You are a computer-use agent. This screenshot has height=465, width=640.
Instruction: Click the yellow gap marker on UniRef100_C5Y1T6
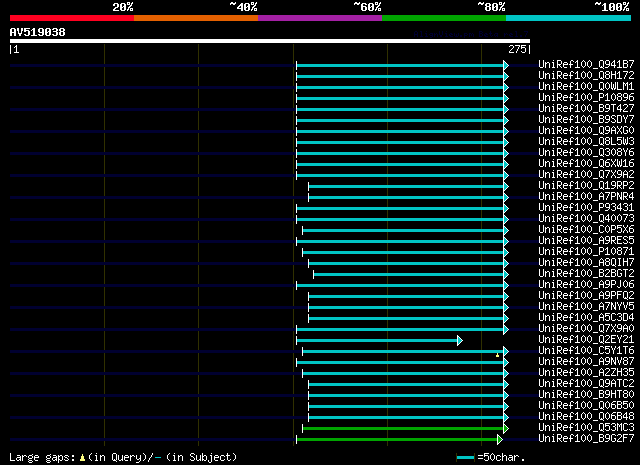[497, 355]
